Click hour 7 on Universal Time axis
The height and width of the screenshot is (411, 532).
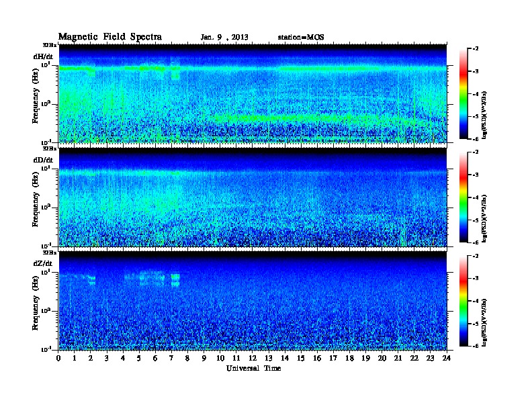coord(172,359)
